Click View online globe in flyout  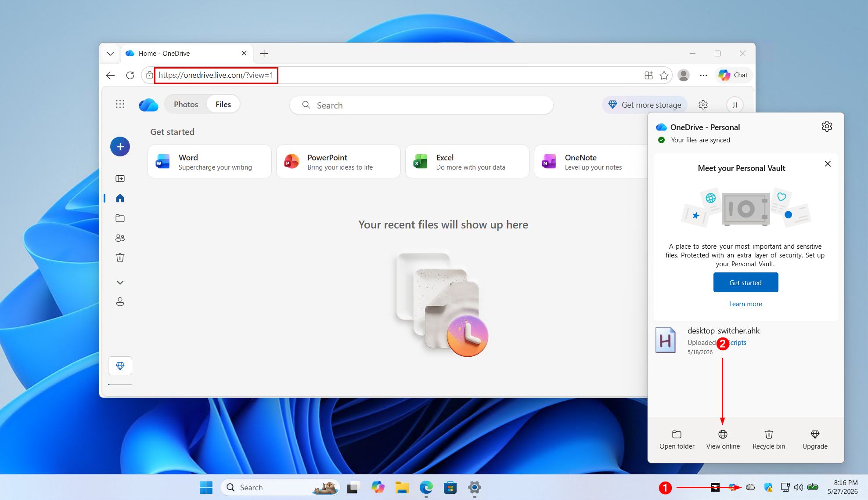click(723, 440)
